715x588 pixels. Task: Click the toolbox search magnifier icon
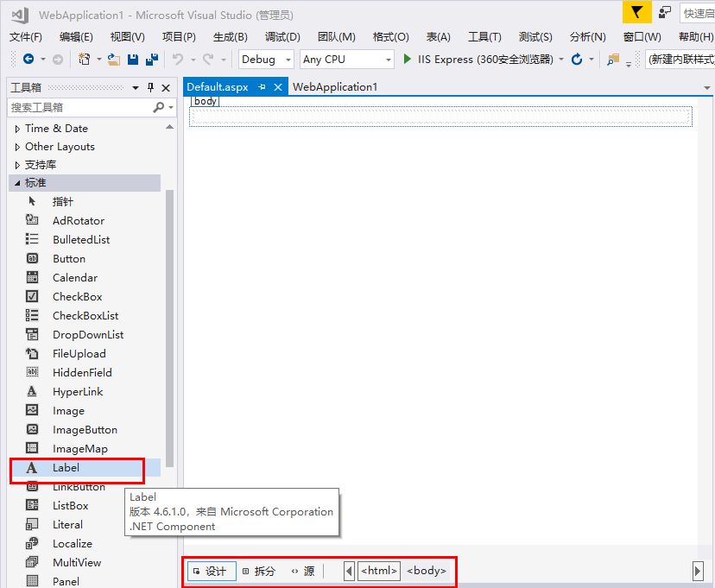158,107
